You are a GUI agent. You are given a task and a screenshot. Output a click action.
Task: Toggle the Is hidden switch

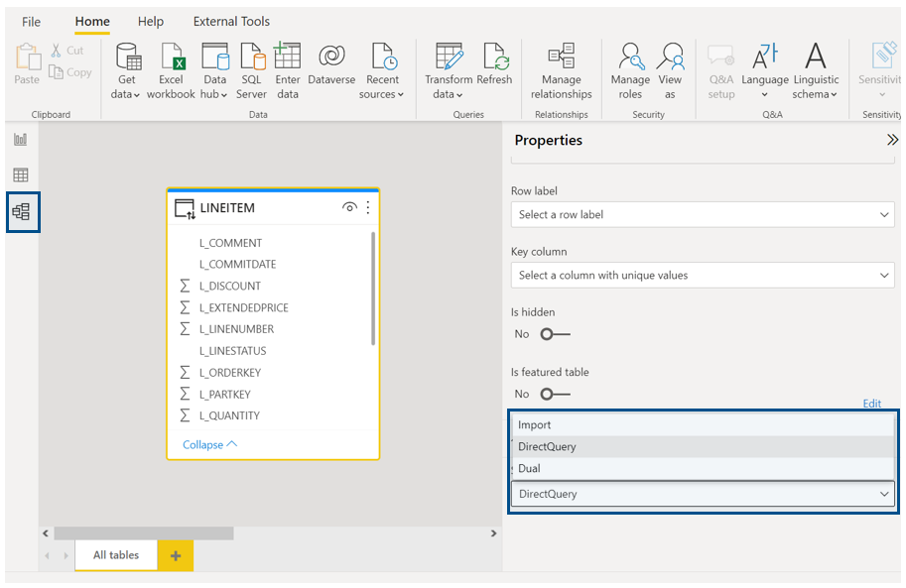[556, 334]
